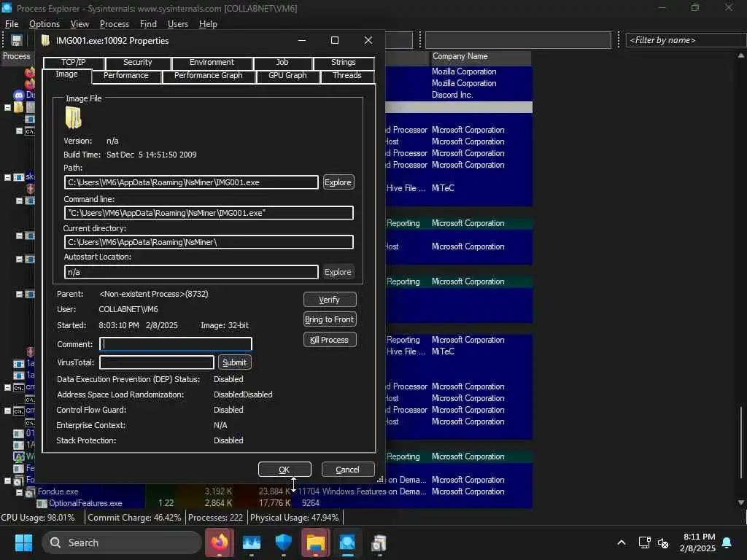The height and width of the screenshot is (560, 747).
Task: Click Submit for VirusTotal
Action: pos(234,362)
